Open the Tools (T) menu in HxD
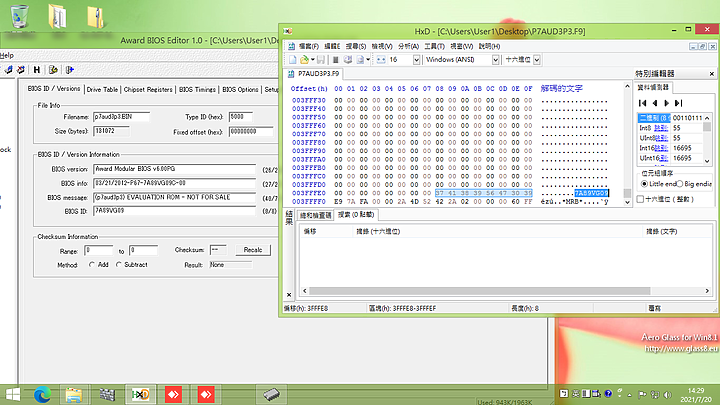Viewport: 720px width, 405px height. pyautogui.click(x=434, y=46)
